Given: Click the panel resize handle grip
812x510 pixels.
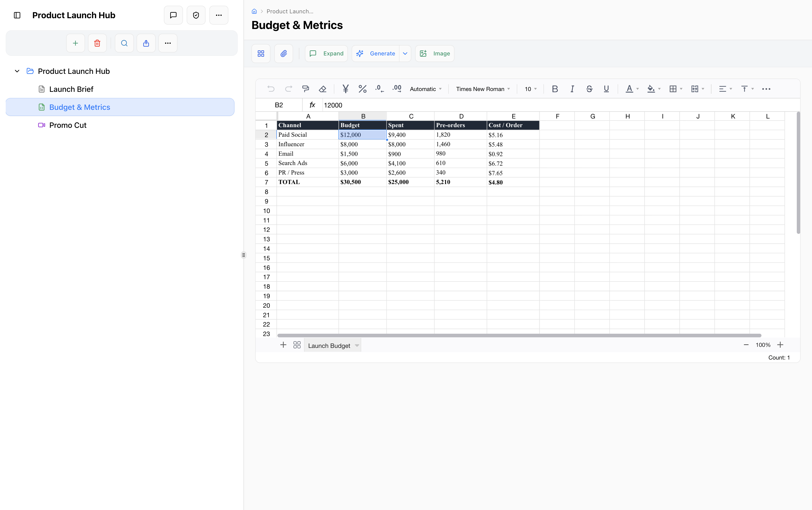Looking at the screenshot, I should 244,255.
